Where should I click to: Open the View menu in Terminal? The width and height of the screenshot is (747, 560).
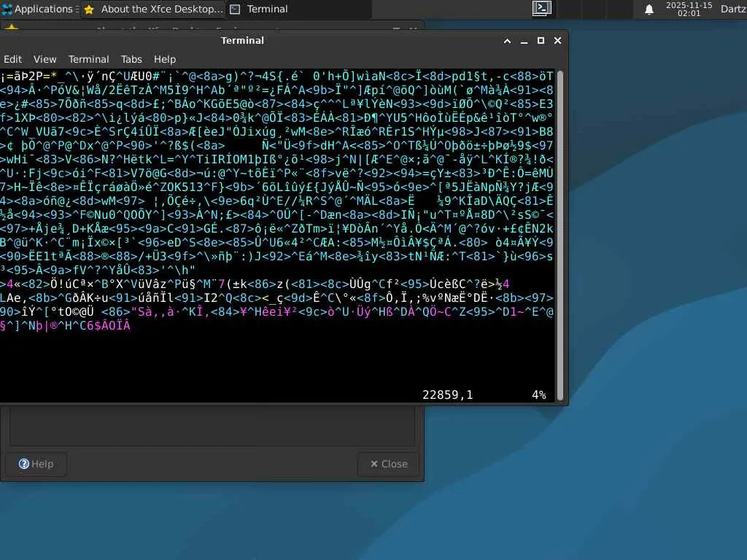[44, 59]
